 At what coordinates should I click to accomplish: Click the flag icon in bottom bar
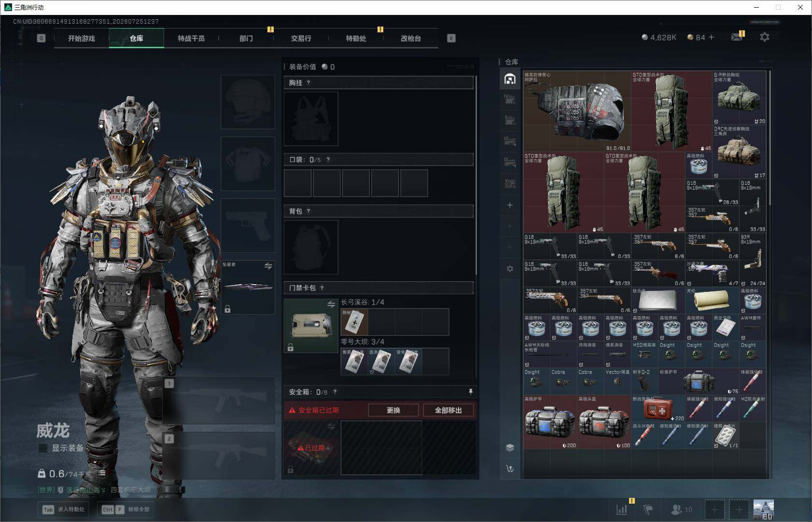(x=648, y=509)
